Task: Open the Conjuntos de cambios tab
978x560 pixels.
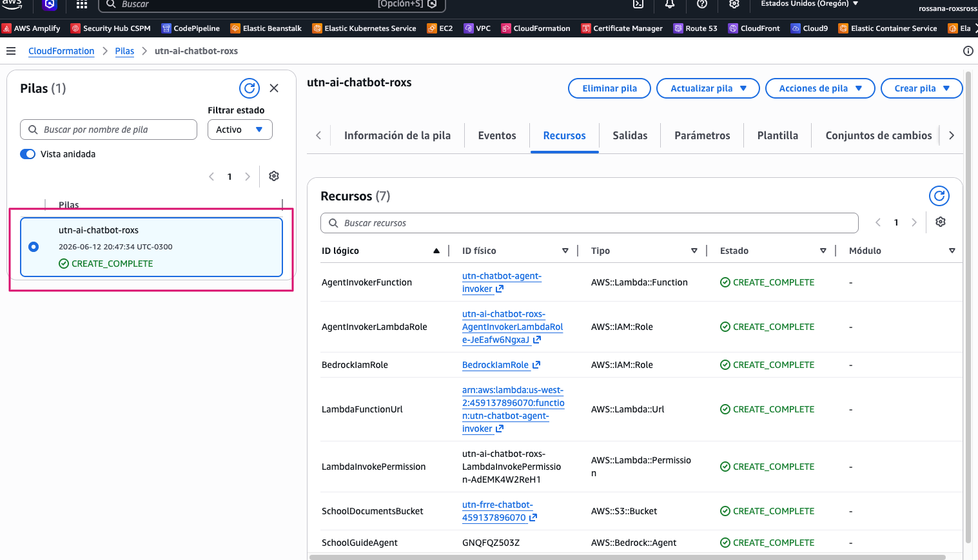Action: (878, 135)
